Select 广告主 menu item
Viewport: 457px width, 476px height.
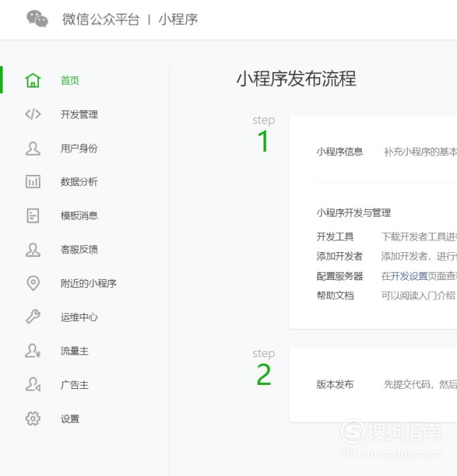75,385
